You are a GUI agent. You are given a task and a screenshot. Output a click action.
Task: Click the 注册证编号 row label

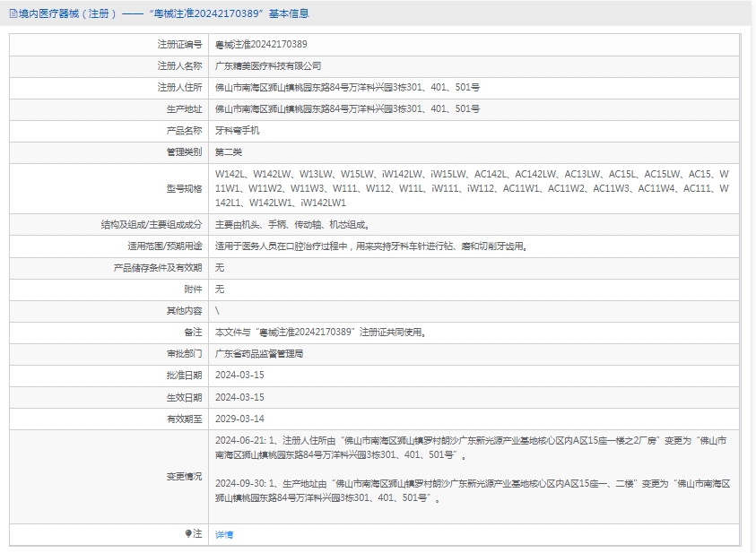[x=179, y=44]
